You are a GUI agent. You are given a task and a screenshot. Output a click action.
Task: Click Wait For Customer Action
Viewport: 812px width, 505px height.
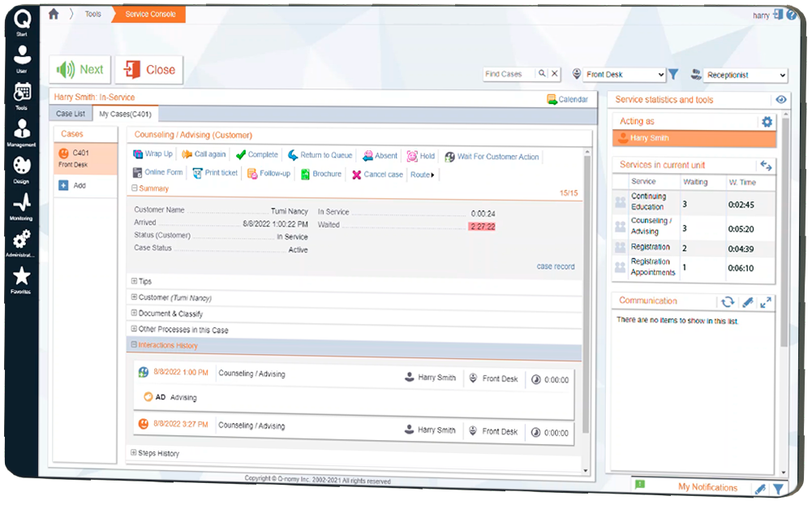click(x=492, y=157)
